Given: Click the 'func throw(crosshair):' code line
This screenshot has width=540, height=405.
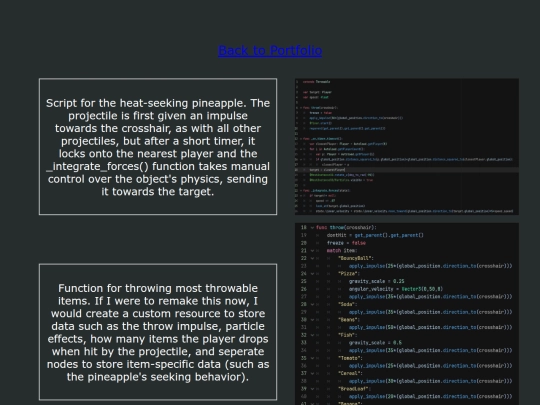Looking at the screenshot, I should point(346,228).
